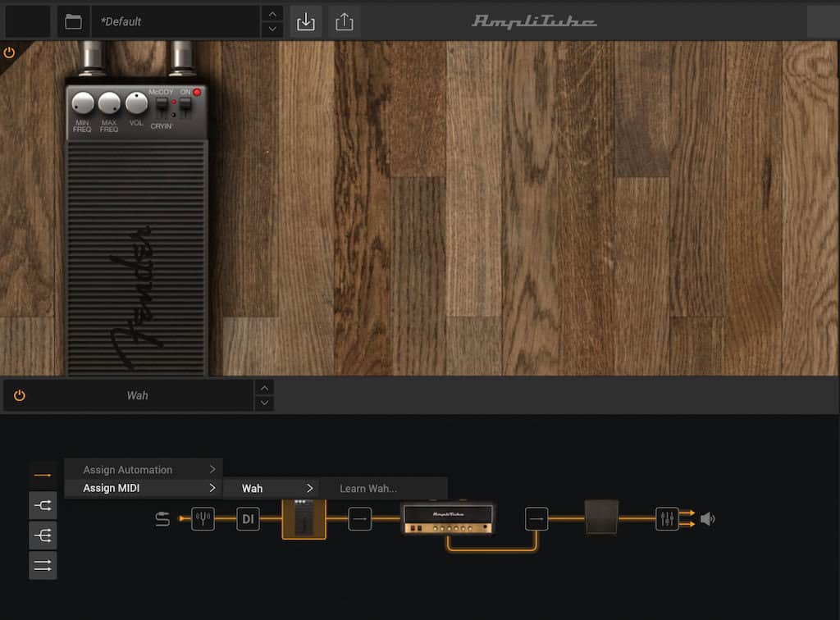The image size is (840, 620).
Task: Click the MIN FREQ knob
Action: (83, 103)
